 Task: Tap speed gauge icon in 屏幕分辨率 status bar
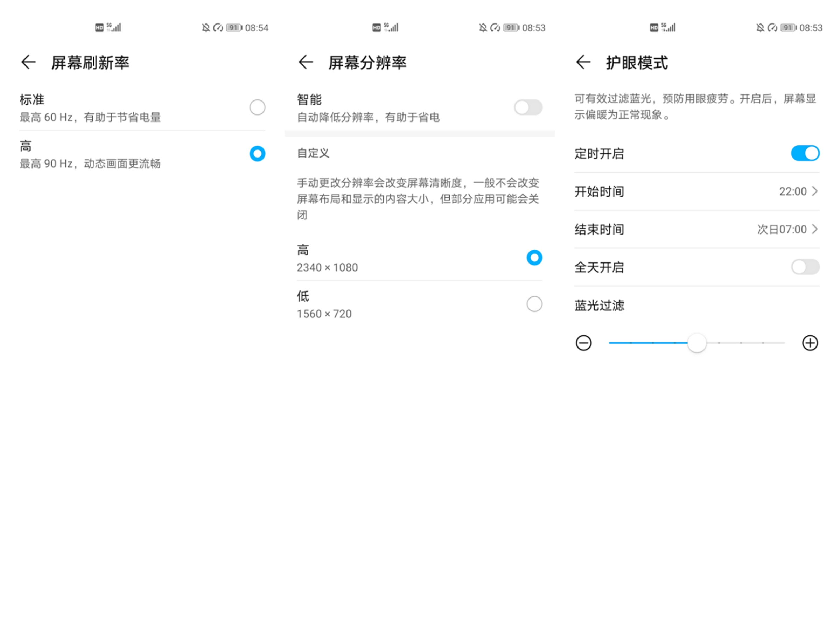tap(495, 28)
